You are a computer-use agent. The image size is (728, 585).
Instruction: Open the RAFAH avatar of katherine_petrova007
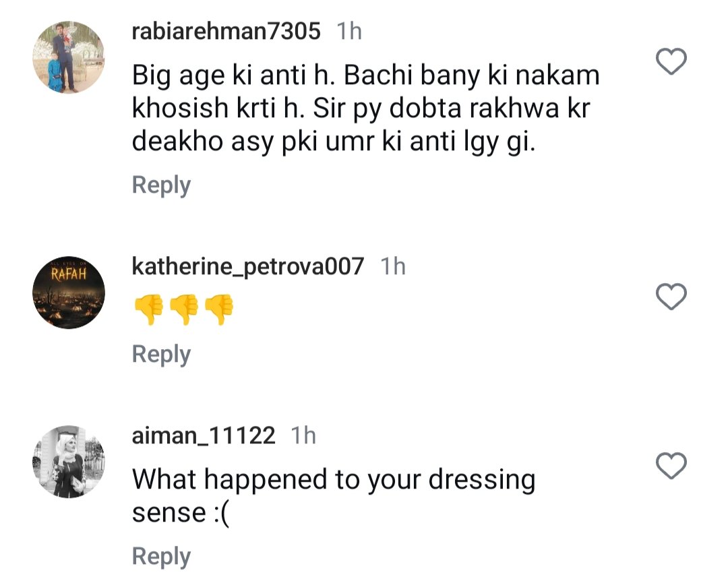(x=68, y=293)
